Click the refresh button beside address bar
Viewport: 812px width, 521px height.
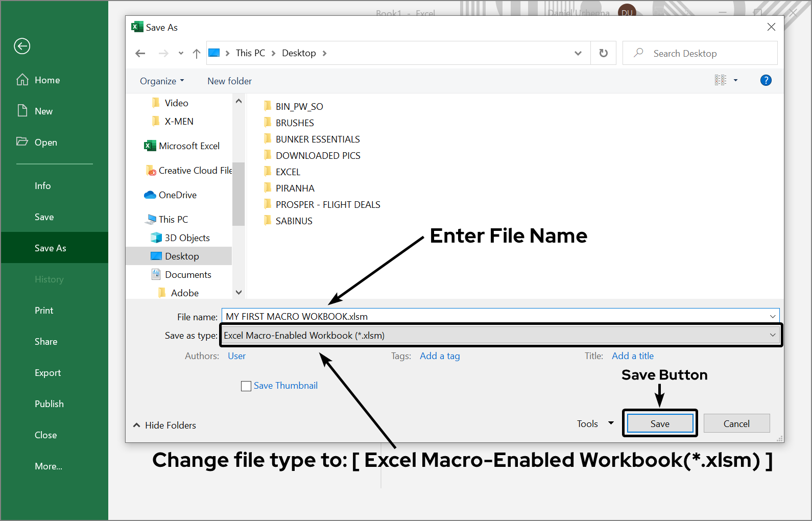coord(603,53)
